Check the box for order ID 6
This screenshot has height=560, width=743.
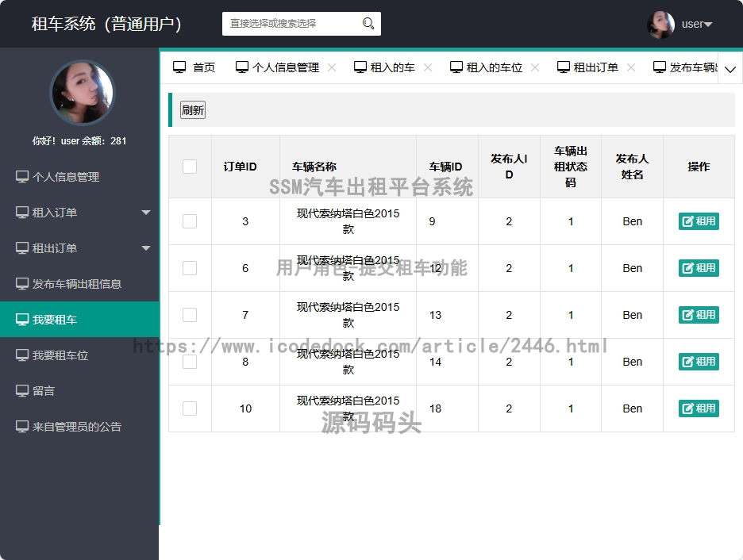tap(190, 268)
